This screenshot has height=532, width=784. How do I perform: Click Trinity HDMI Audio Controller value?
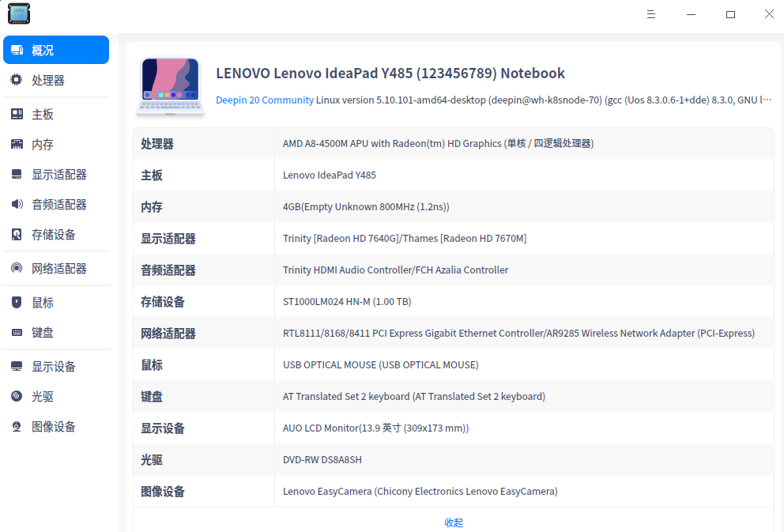(395, 270)
